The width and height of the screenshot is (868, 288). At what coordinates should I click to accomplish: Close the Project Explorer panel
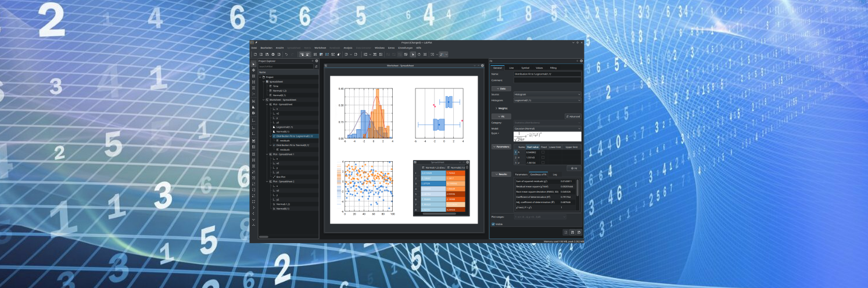pyautogui.click(x=317, y=61)
